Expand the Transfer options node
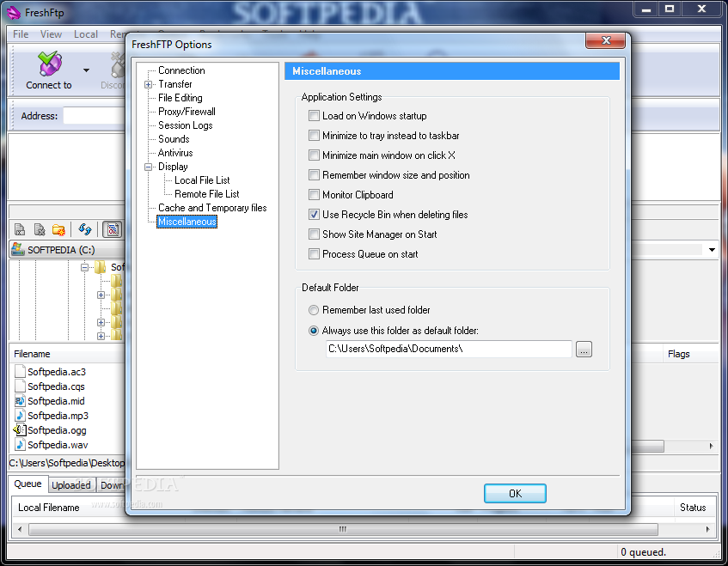The width and height of the screenshot is (728, 566). tap(148, 84)
